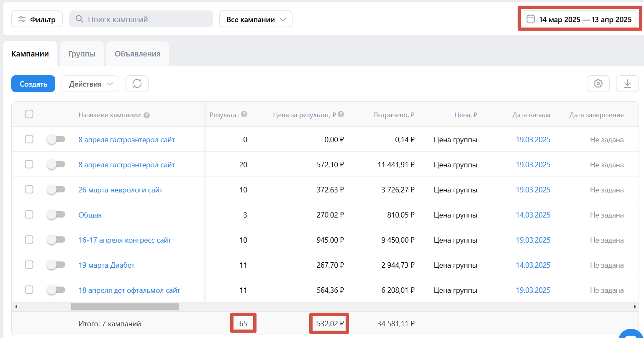This screenshot has height=338, width=644.
Task: Click Цена группы in the Диабет row
Action: [x=456, y=265]
